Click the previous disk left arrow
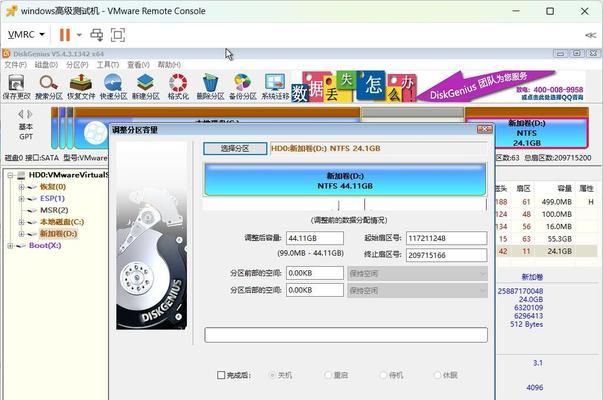Viewport: 603px width, 400px height. point(21,114)
